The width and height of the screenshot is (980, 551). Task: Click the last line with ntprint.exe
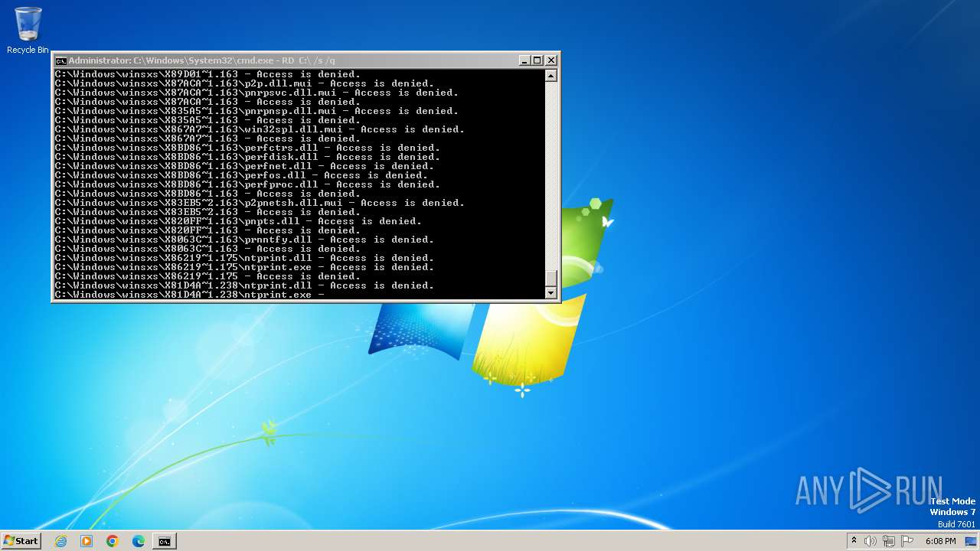190,295
